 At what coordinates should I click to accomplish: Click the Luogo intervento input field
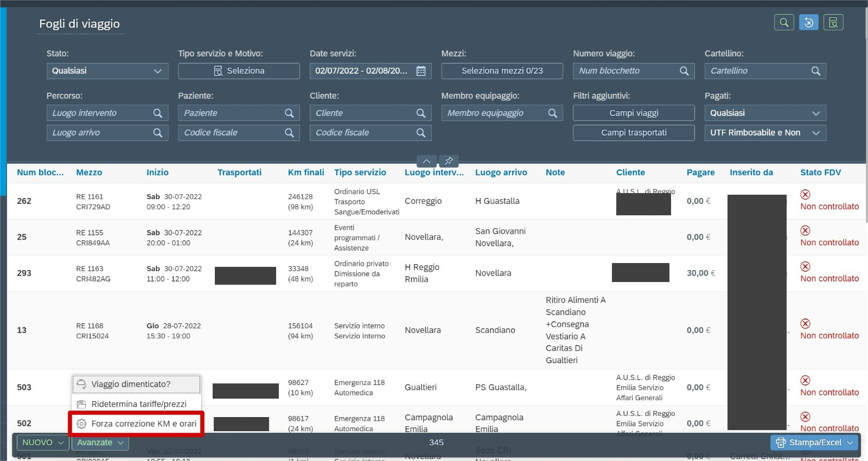[x=100, y=113]
